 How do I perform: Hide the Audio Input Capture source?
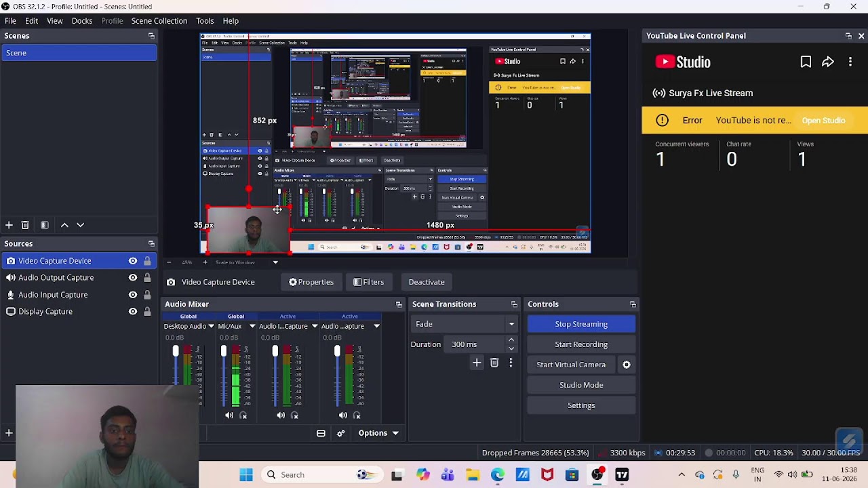[x=133, y=295]
